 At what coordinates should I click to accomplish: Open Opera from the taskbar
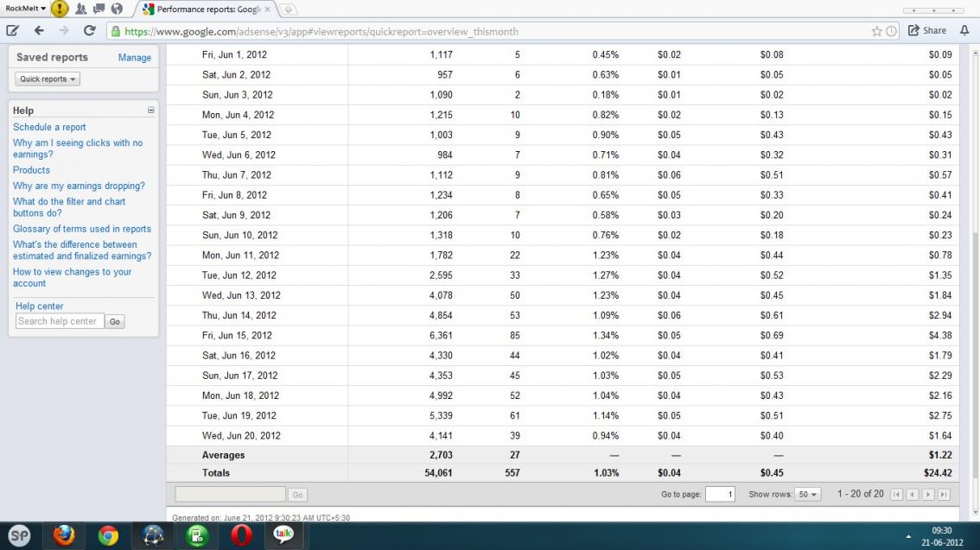(x=241, y=535)
